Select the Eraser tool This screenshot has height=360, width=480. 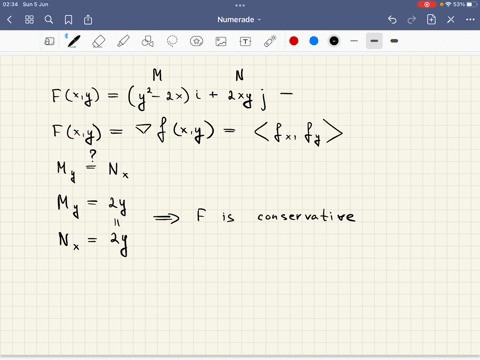[x=98, y=41]
